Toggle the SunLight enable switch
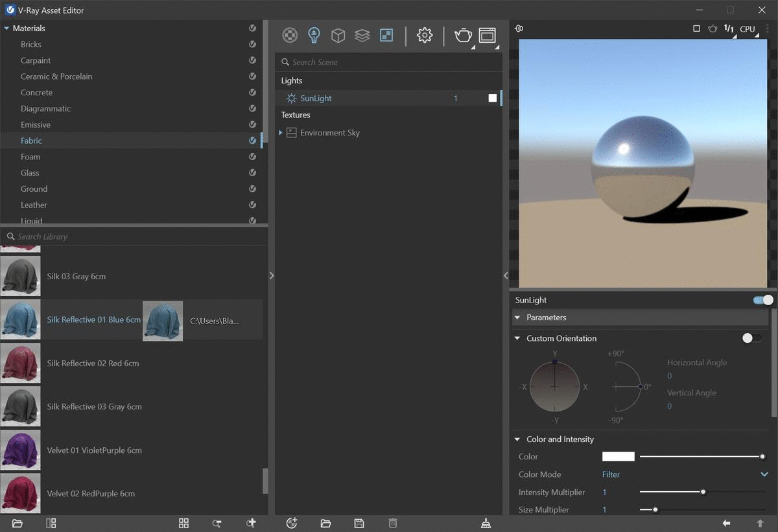This screenshot has height=532, width=778. [x=763, y=300]
